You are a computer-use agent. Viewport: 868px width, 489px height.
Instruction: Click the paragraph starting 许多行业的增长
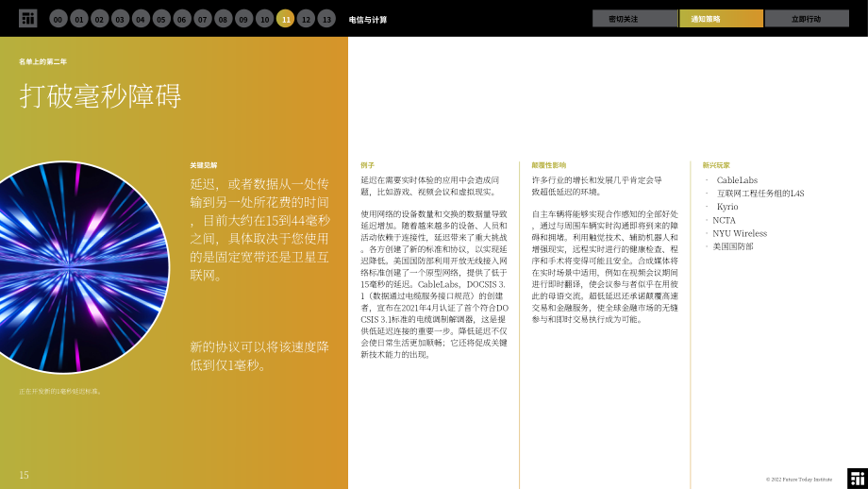[596, 186]
